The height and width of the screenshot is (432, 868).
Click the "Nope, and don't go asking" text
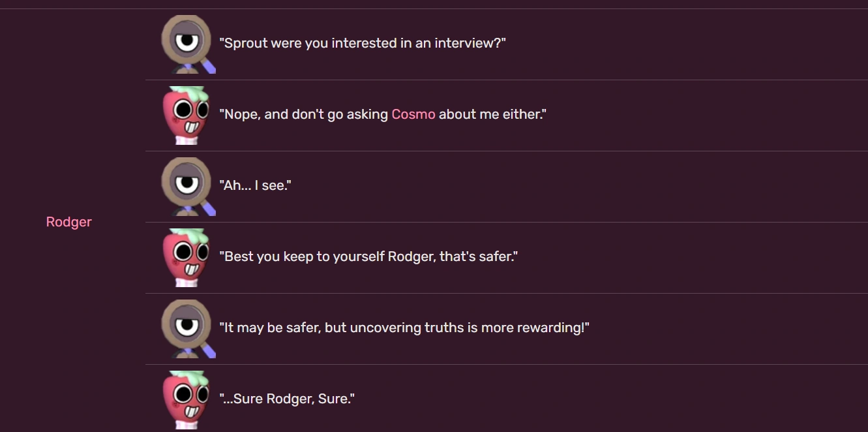[x=383, y=114]
